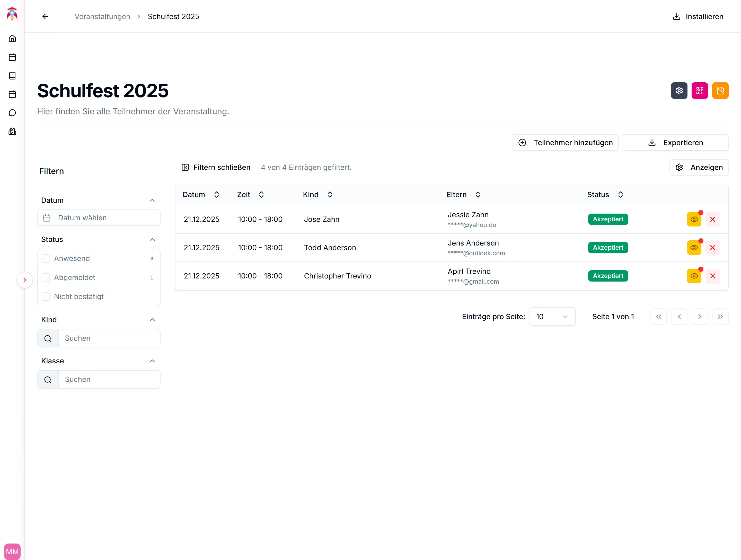The width and height of the screenshot is (741, 560).
Task: Open chat icon in left sidebar
Action: (x=12, y=113)
